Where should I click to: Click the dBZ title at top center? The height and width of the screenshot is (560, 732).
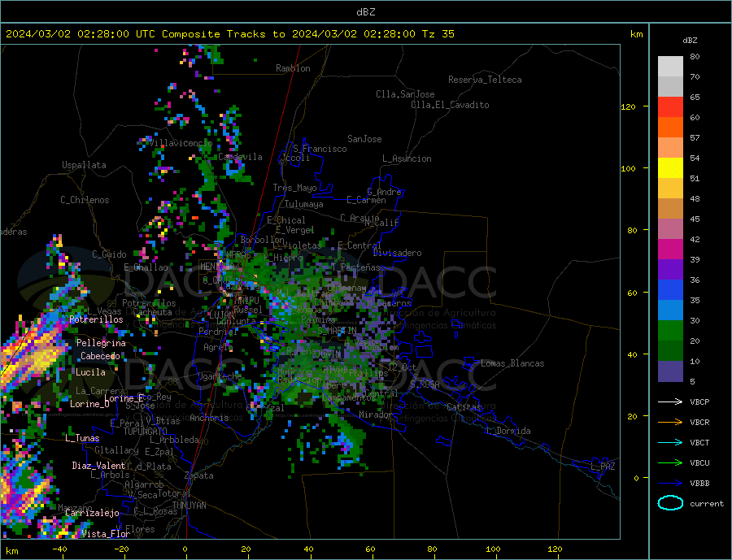365,12
